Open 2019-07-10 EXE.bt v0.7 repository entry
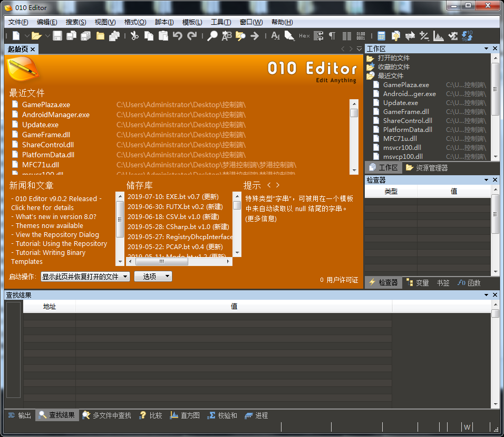The height and width of the screenshot is (437, 504). click(173, 197)
